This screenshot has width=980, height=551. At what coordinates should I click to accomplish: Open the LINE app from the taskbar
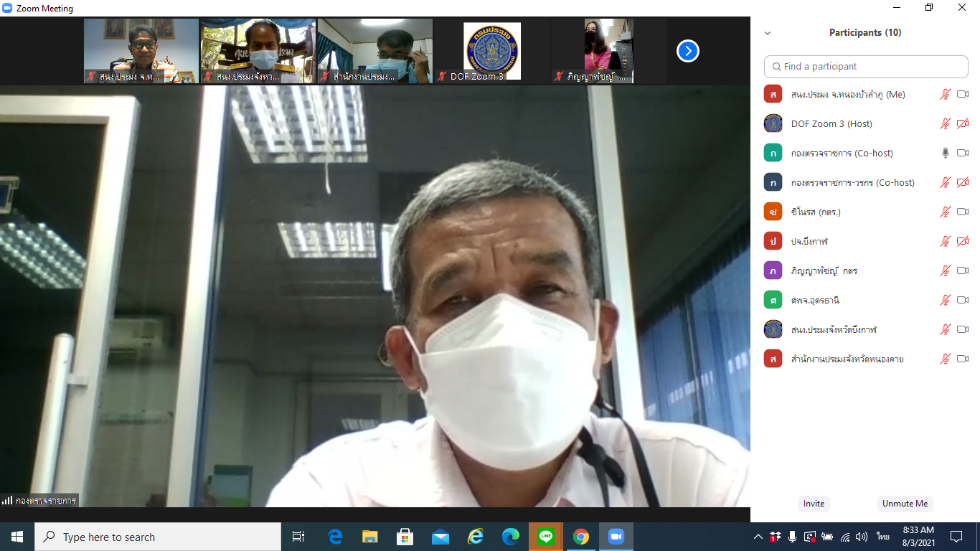point(546,537)
